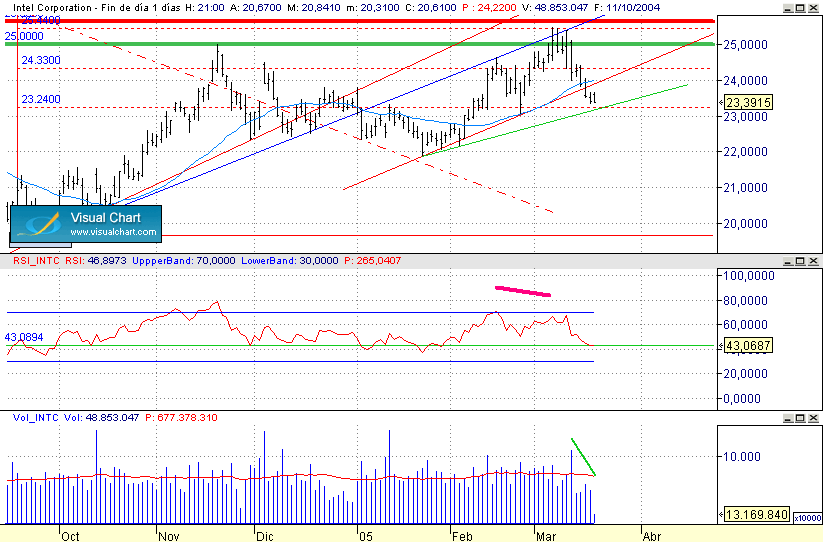Select the thick red resistance line at top
Viewport: 823px width, 542px height.
point(360,22)
